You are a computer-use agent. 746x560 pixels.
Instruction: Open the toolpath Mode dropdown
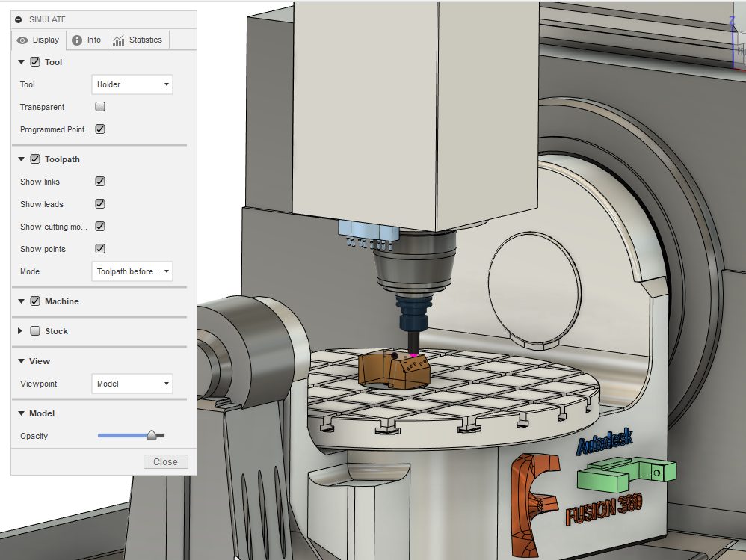tap(132, 271)
